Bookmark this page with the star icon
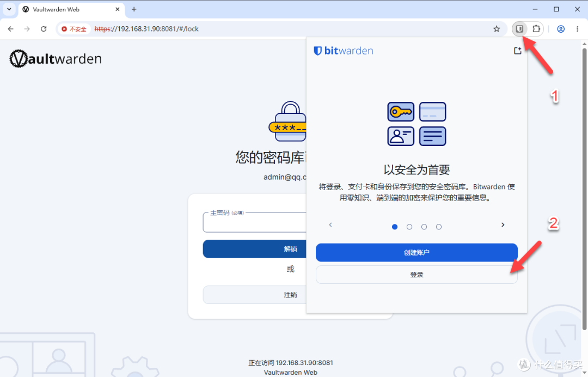Viewport: 588px width, 377px height. coord(497,29)
